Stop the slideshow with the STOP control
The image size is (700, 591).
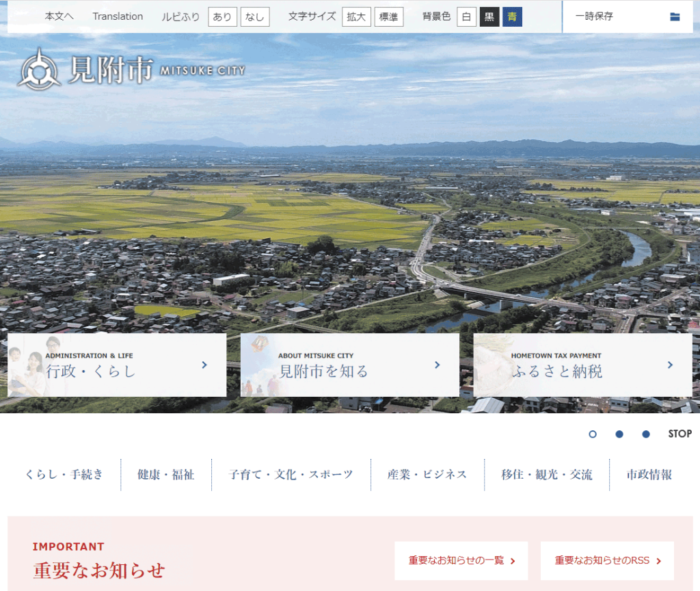[679, 434]
